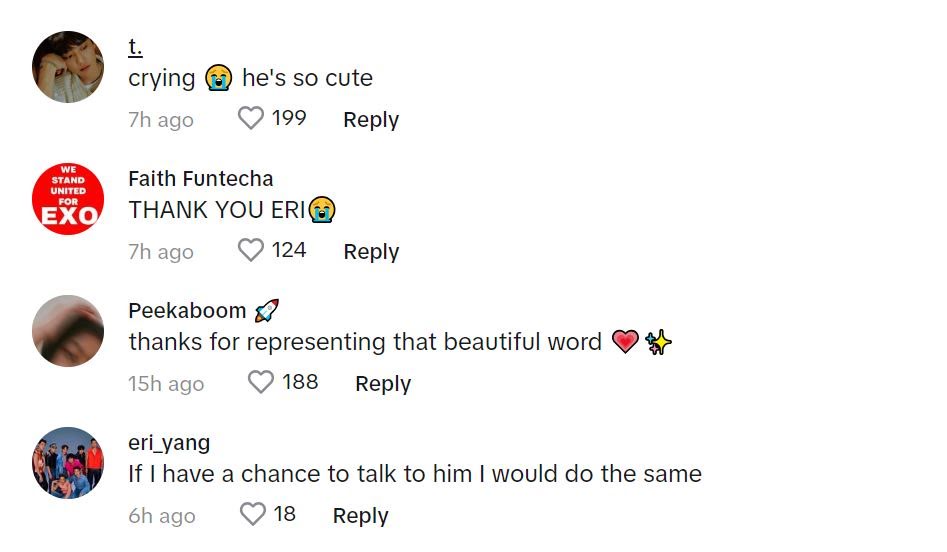Visit the username t. profile link
The image size is (947, 552).
[x=135, y=47]
